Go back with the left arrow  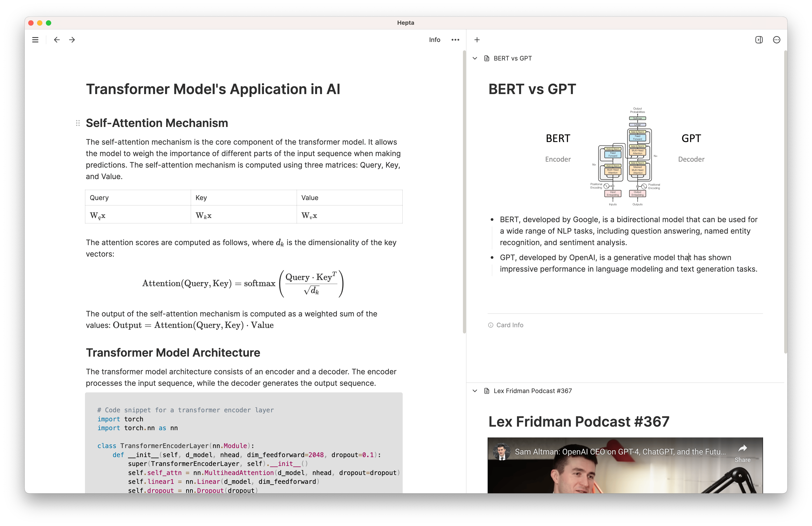coord(57,40)
